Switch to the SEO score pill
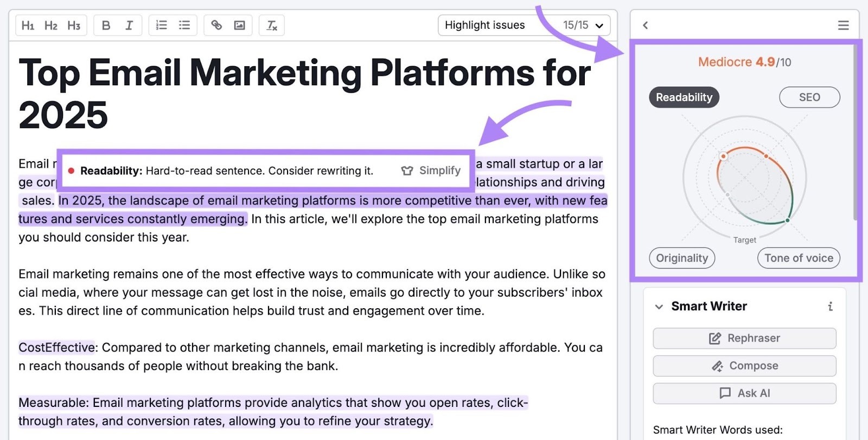 pyautogui.click(x=809, y=98)
